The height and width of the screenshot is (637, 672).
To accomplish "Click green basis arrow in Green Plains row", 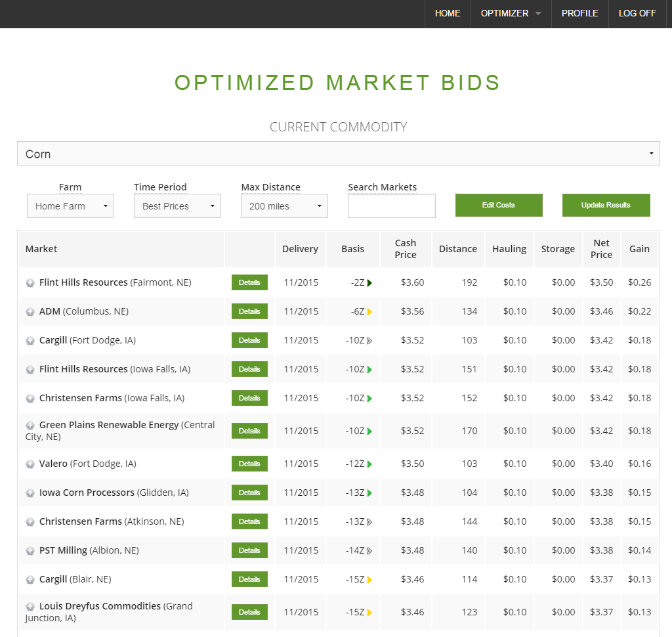I will (369, 431).
